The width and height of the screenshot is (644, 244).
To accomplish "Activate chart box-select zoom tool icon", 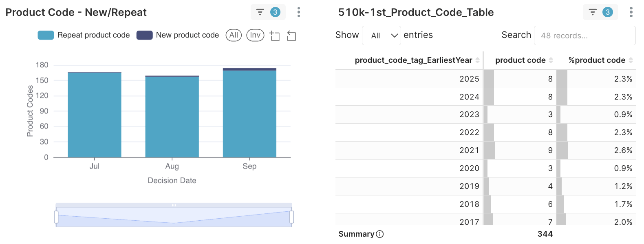I will point(275,36).
